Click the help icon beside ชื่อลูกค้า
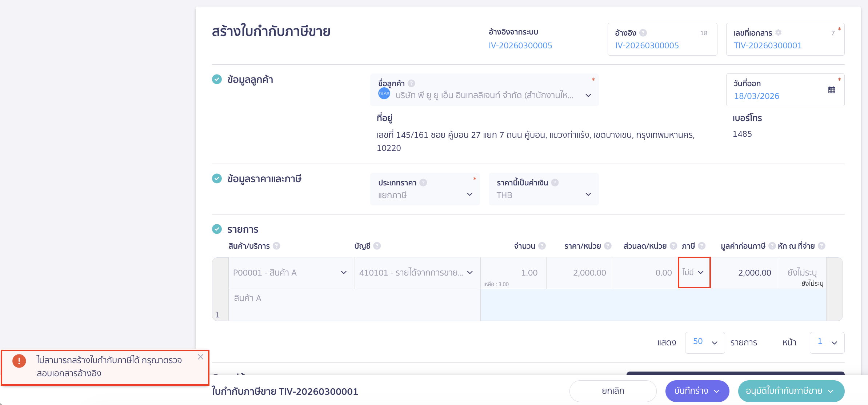 pos(412,83)
